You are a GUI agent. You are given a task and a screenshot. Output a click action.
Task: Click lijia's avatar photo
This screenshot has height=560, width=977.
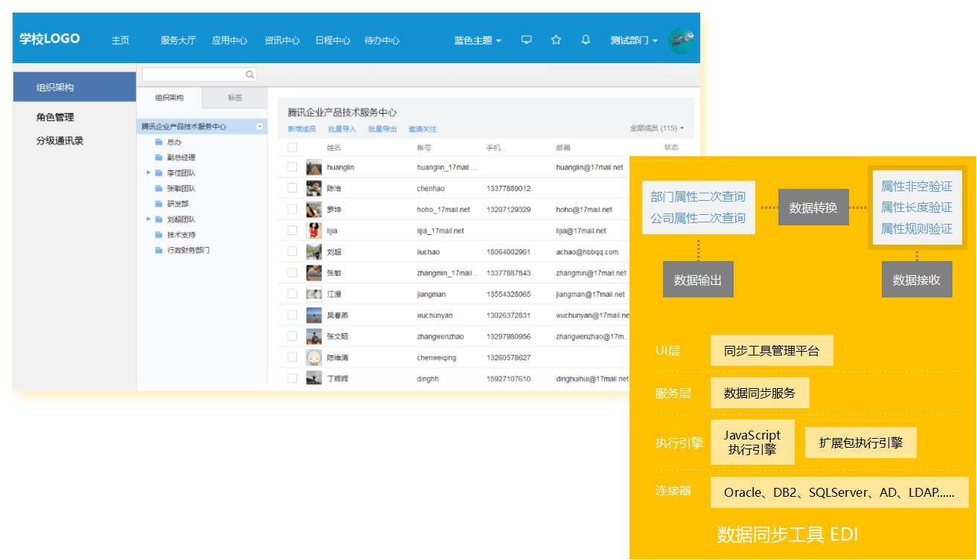click(314, 231)
